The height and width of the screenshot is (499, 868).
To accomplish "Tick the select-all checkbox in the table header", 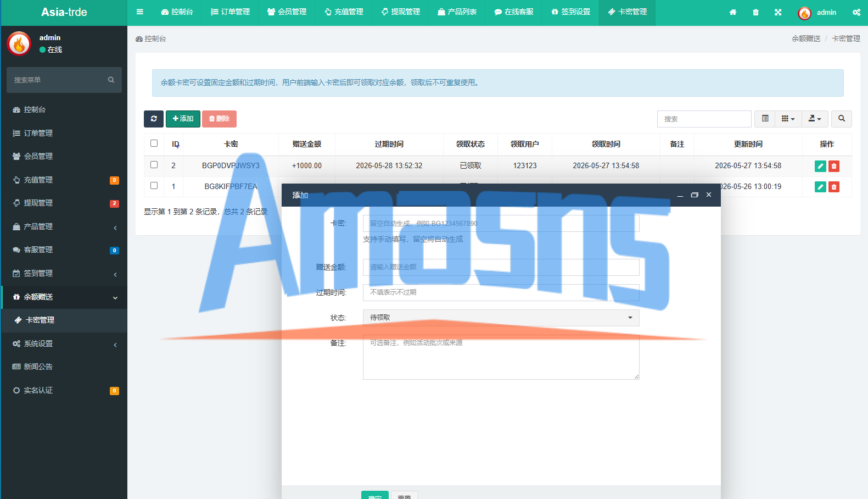I will coord(154,143).
